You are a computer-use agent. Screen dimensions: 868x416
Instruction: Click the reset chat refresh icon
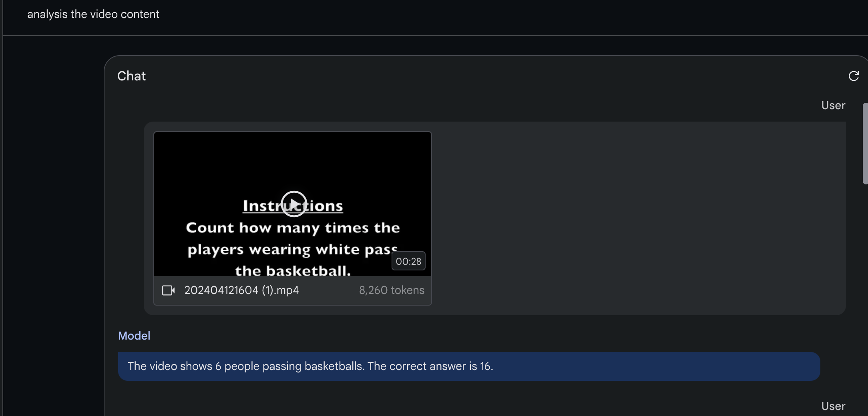click(854, 76)
